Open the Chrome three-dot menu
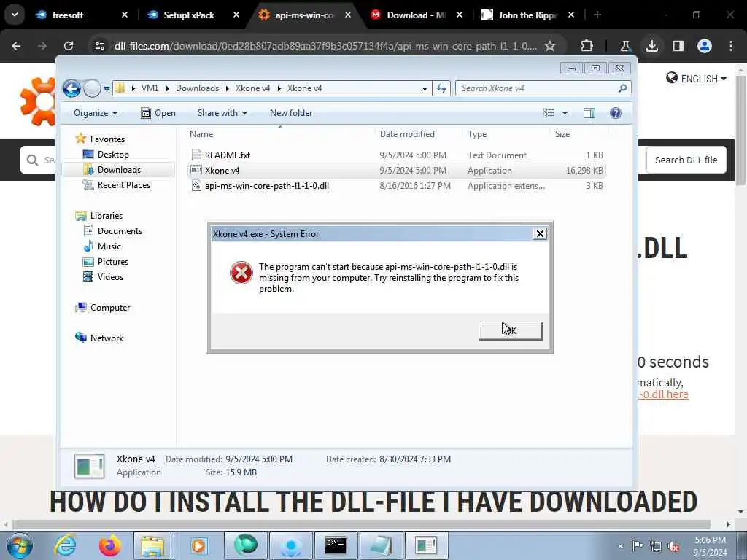This screenshot has height=560, width=747. pyautogui.click(x=731, y=46)
